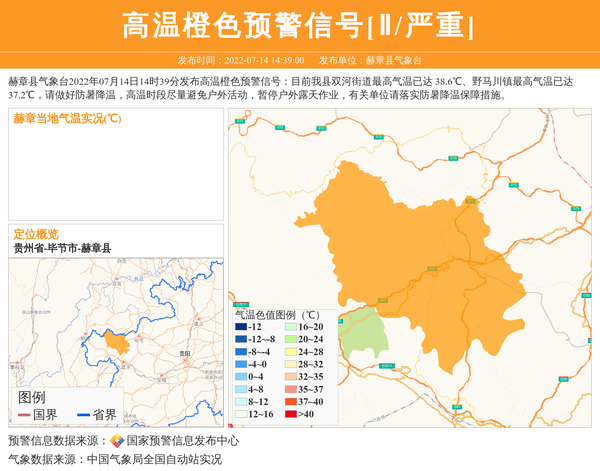
Task: Select the 0~4 light blue legend swatch
Action: (x=241, y=377)
